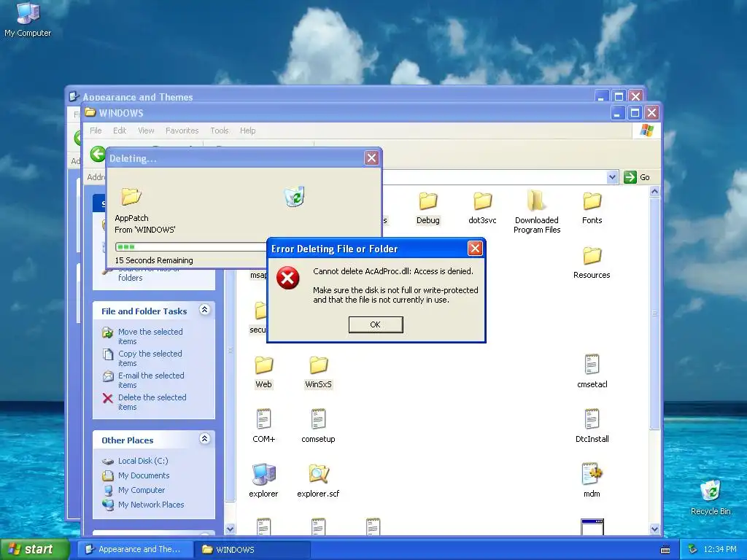The width and height of the screenshot is (747, 560).
Task: Select the COM+ file icon
Action: (x=263, y=419)
